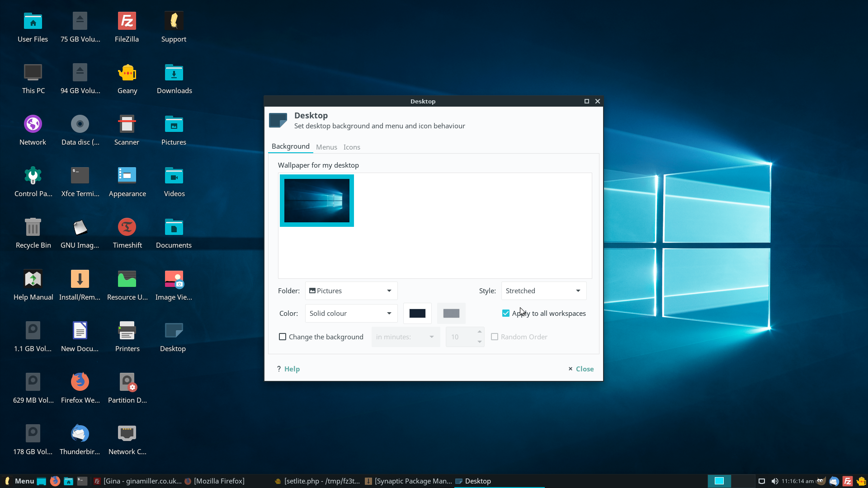Expand the Folder dropdown menu
The height and width of the screenshot is (488, 868).
pyautogui.click(x=389, y=291)
